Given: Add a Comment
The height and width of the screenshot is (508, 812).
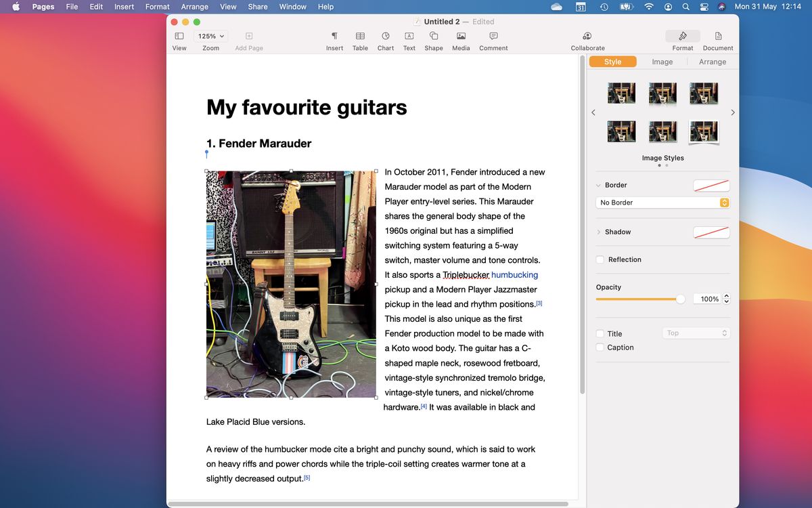Looking at the screenshot, I should click(x=493, y=39).
